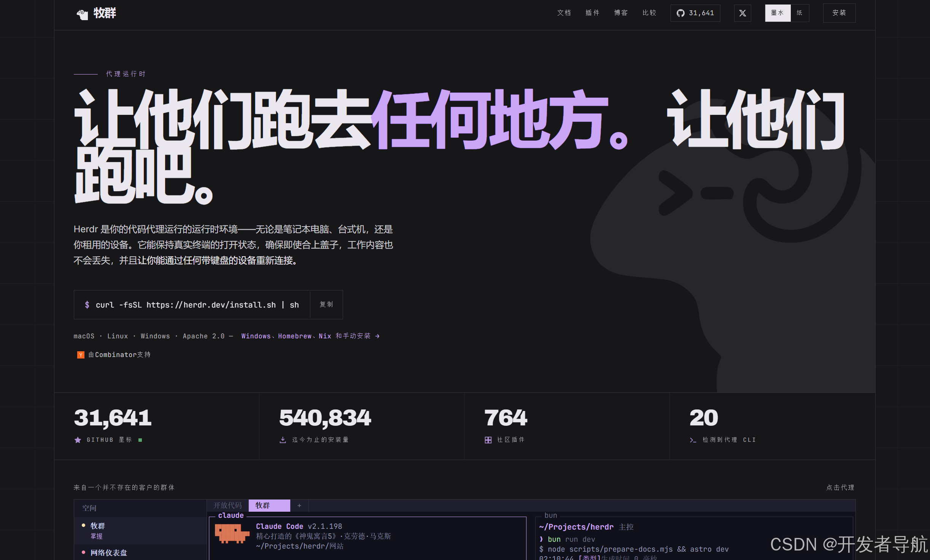The height and width of the screenshot is (560, 930).
Task: Click the claude pane title
Action: [231, 516]
